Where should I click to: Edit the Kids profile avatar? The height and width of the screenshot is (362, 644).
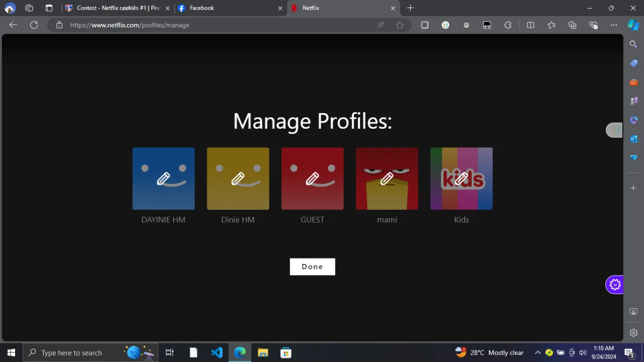pos(461,178)
